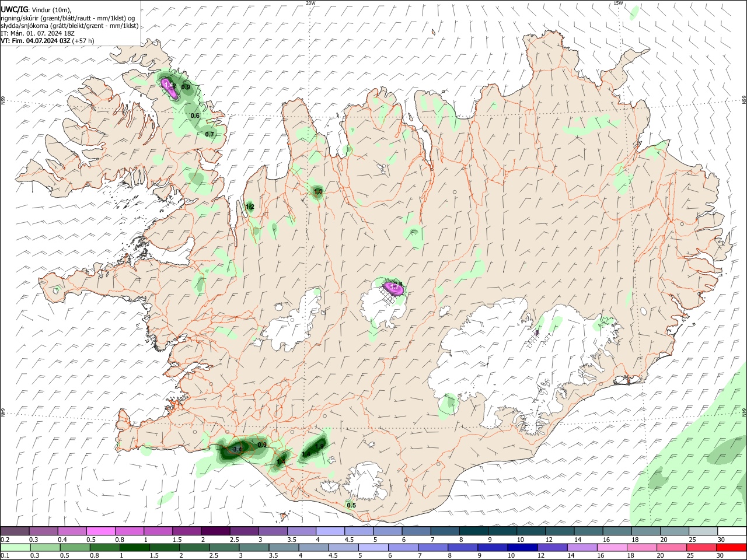Image resolution: width=747 pixels, height=560 pixels.
Task: Click the pink-magenta snow patch in the Westfjords
Action: [x=170, y=87]
